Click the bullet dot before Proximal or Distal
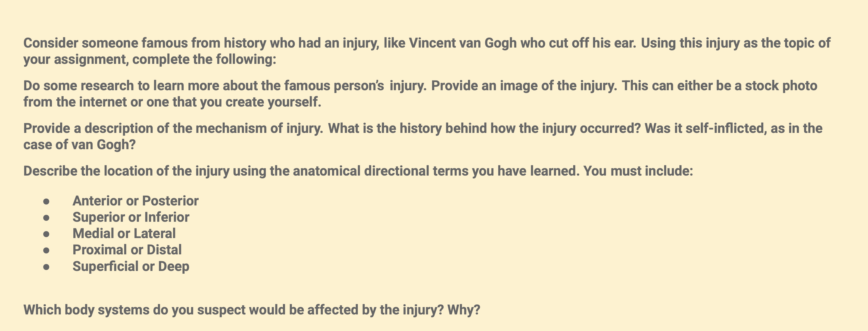868x331 pixels. (x=46, y=251)
